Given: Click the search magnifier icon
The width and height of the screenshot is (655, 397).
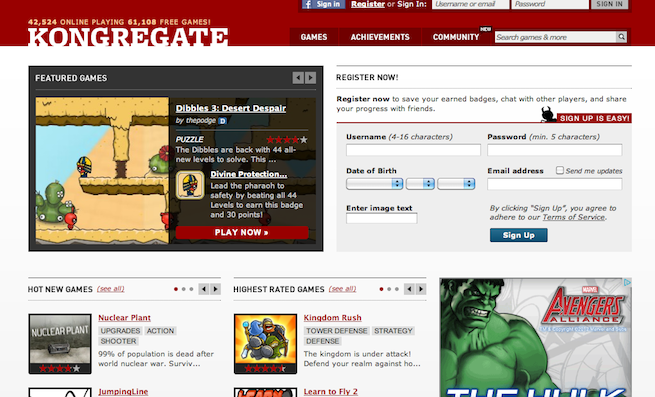Looking at the screenshot, I should coord(622,37).
